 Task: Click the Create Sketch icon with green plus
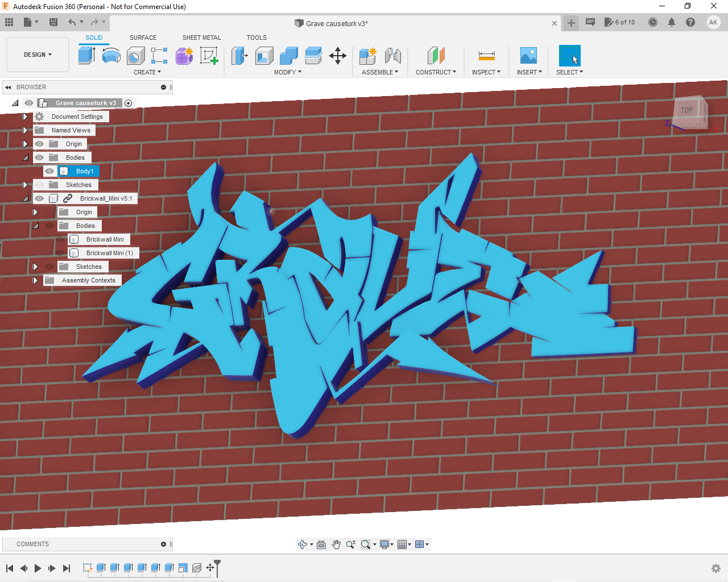coord(209,56)
